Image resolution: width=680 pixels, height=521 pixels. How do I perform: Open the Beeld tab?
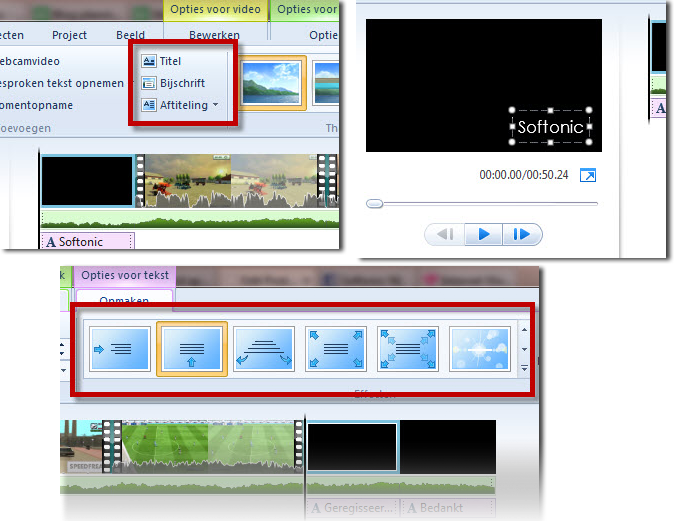(131, 35)
